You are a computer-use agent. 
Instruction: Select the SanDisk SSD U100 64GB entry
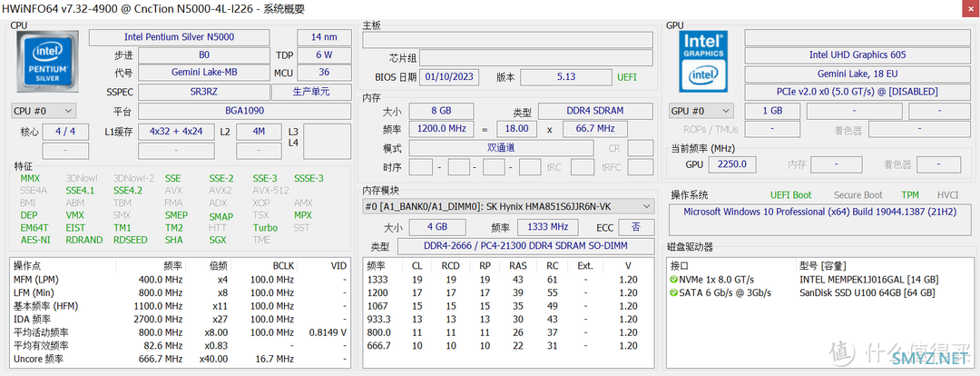(x=868, y=292)
